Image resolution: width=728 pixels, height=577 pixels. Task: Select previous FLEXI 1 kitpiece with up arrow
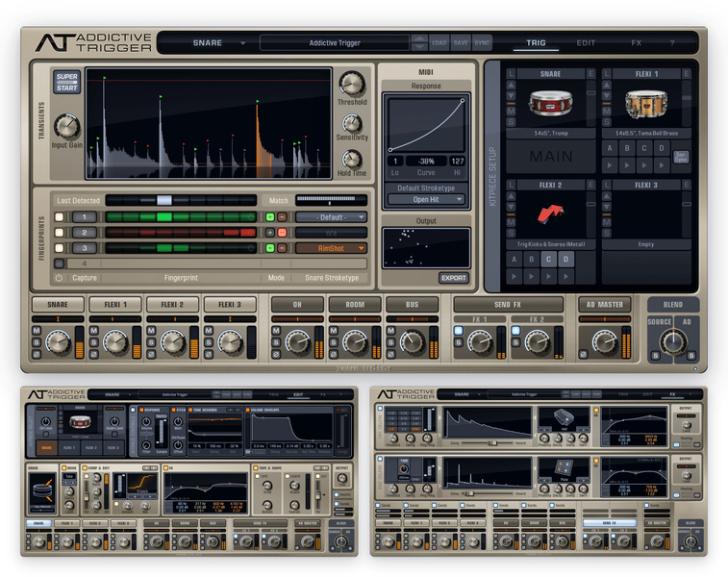pos(607,85)
